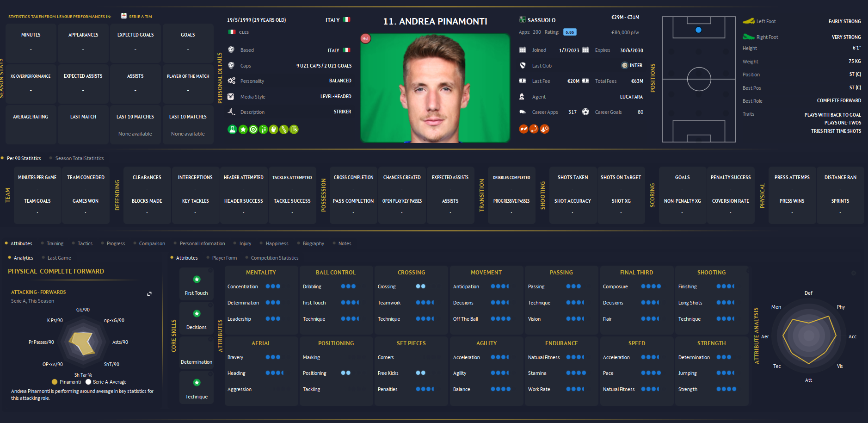Click the Determination core skill card

(x=197, y=353)
